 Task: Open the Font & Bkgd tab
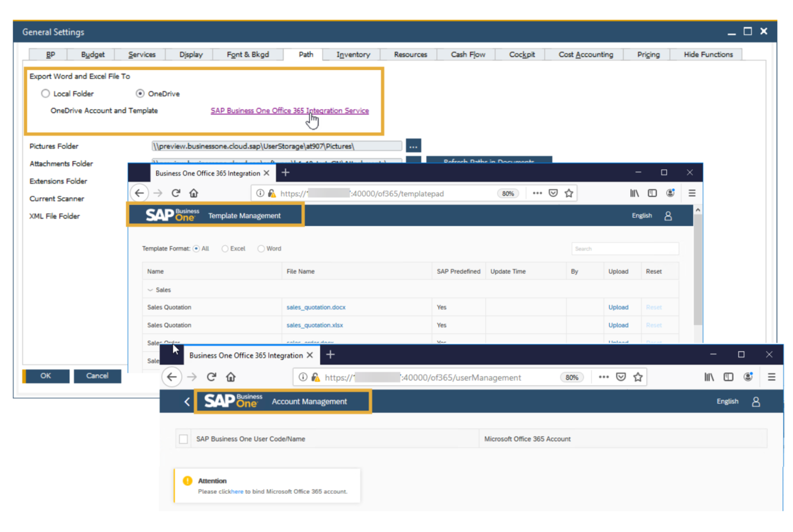pos(248,54)
